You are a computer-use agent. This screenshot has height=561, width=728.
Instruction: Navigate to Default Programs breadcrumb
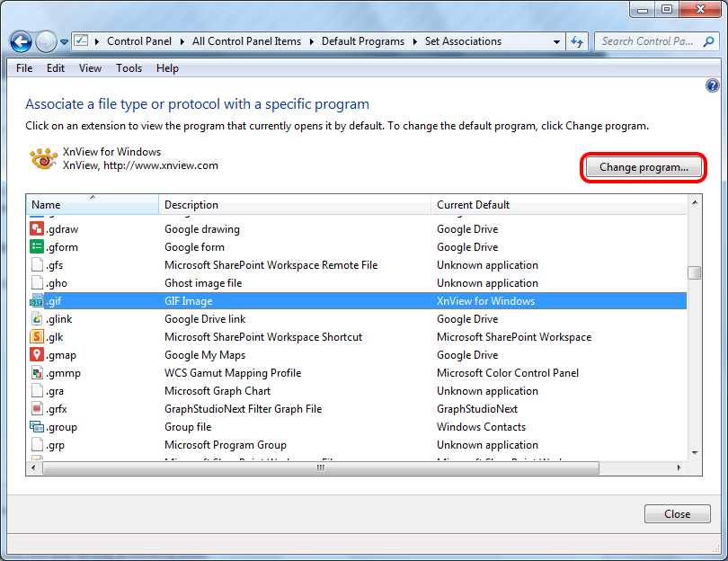(x=362, y=41)
